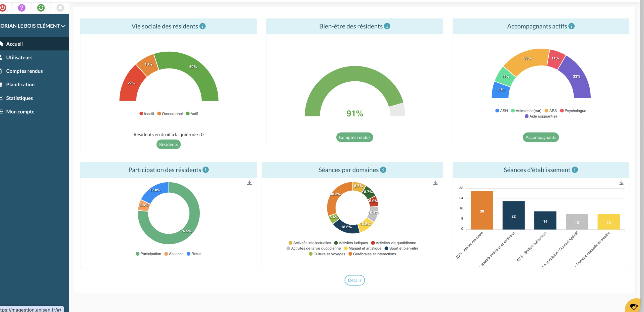Expand the establishment name dropdown chevron
Viewport: 644px width, 312px height.
(x=63, y=26)
